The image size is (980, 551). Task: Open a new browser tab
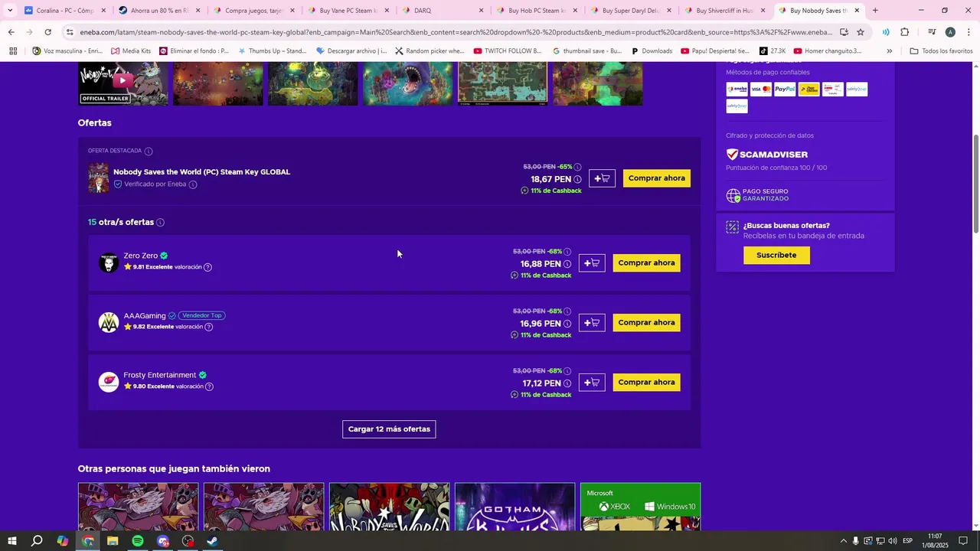point(875,11)
